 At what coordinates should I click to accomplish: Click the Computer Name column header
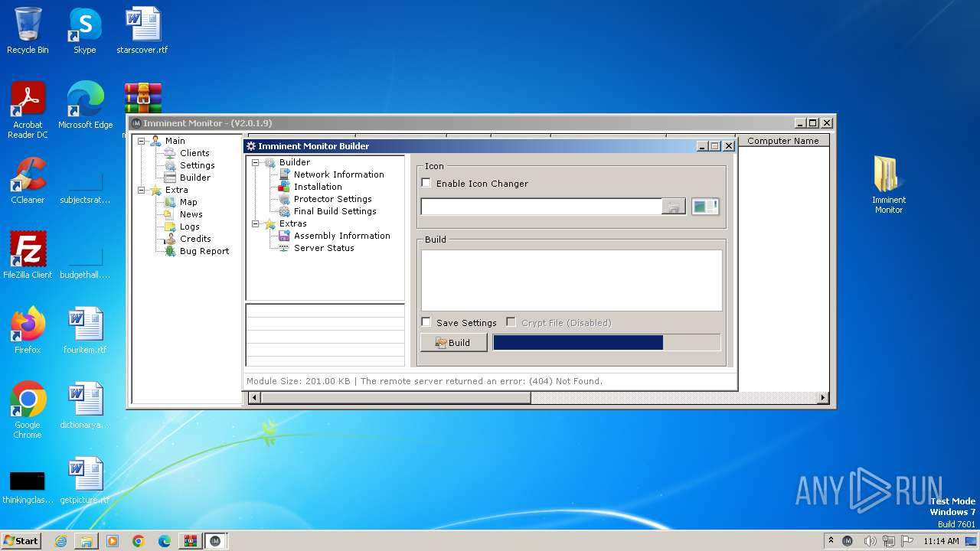(x=783, y=141)
